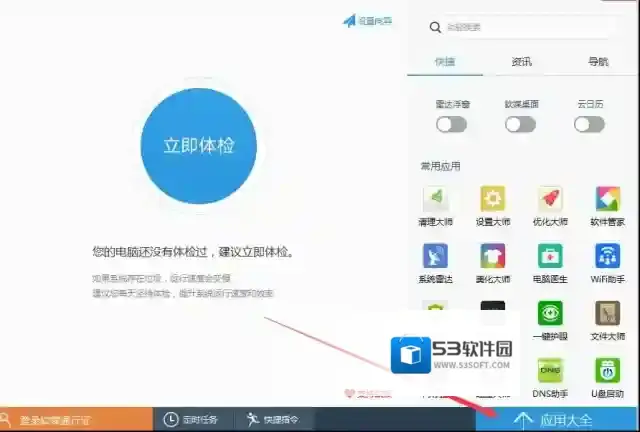Launch 优化大师 rocket app
The height and width of the screenshot is (432, 640).
tap(550, 206)
